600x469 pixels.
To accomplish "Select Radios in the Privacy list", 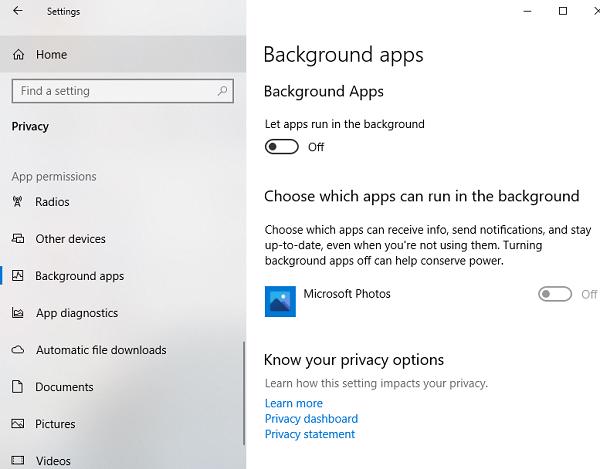I will (x=123, y=202).
